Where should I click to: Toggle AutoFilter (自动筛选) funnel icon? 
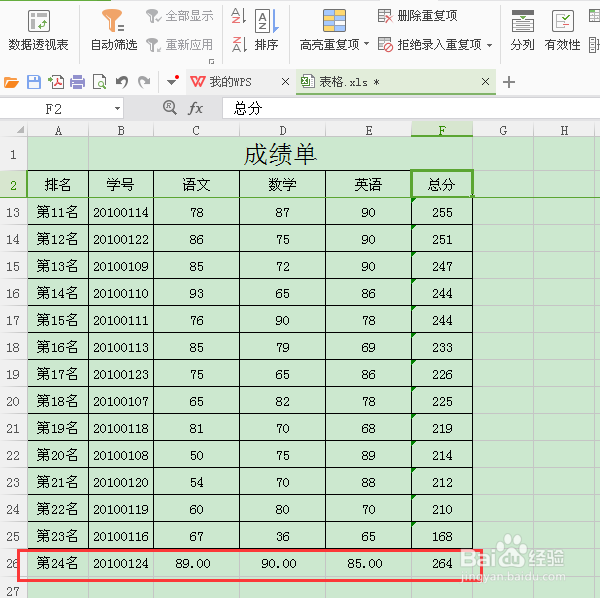coord(113,21)
